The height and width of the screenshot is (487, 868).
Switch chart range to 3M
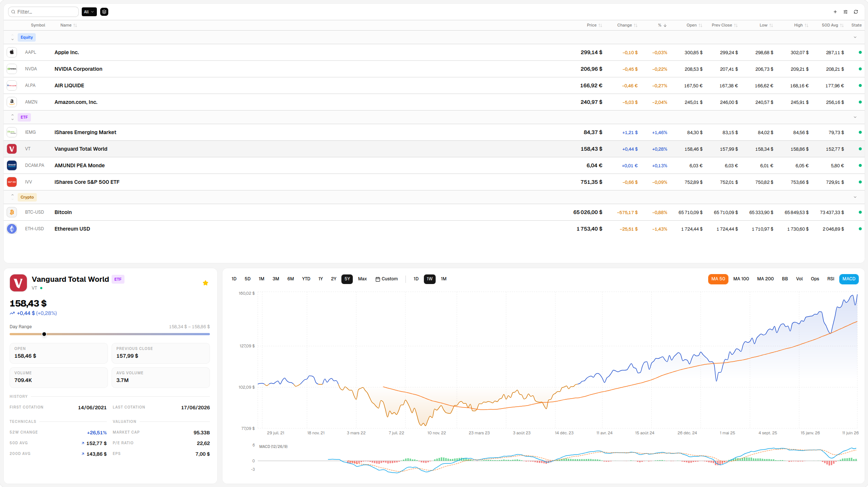click(276, 279)
